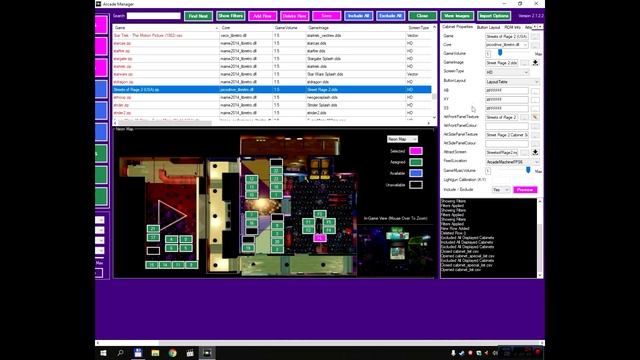Click the View Images button

click(x=457, y=16)
